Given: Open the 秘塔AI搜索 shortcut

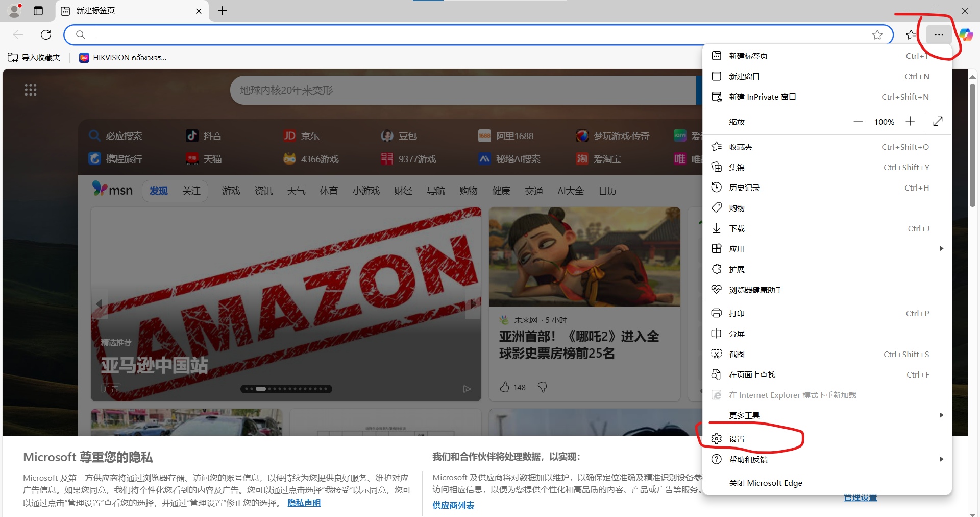Looking at the screenshot, I should click(x=509, y=159).
